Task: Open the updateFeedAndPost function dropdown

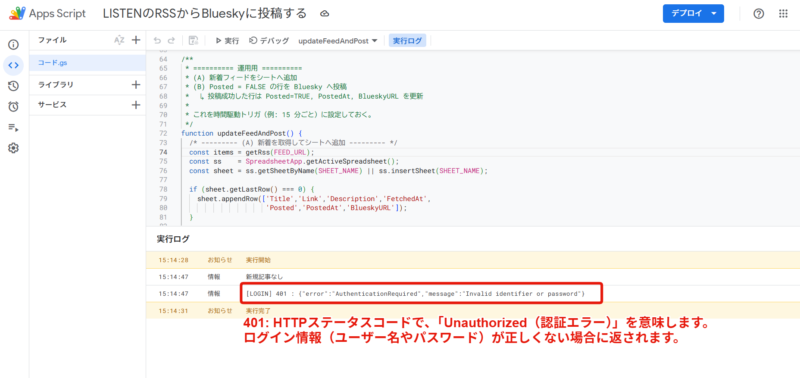Action: (338, 41)
